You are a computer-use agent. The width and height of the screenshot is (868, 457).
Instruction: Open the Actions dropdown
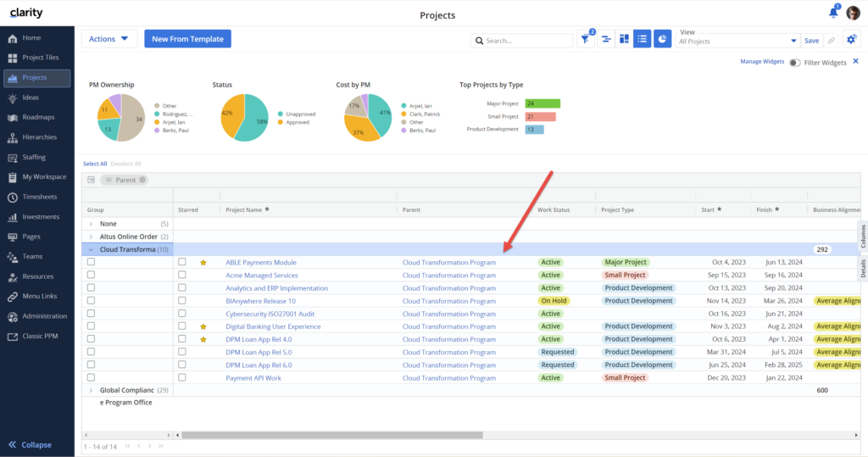[109, 39]
